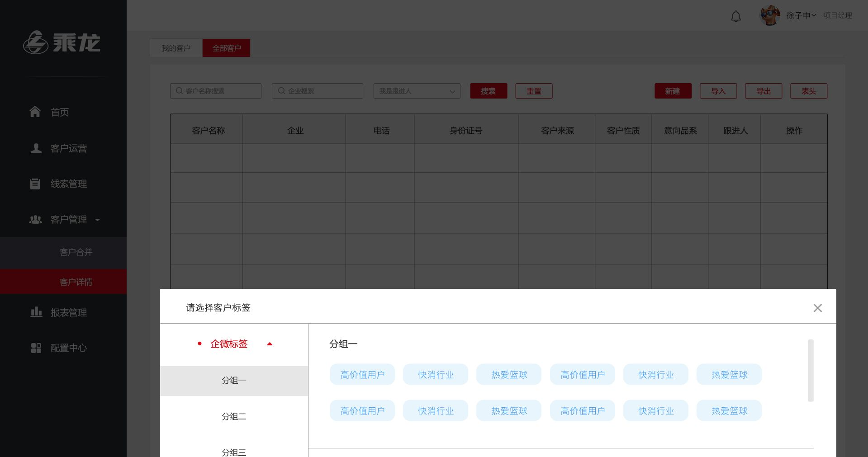This screenshot has width=868, height=457.
Task: Click the 导入 button
Action: click(x=718, y=91)
